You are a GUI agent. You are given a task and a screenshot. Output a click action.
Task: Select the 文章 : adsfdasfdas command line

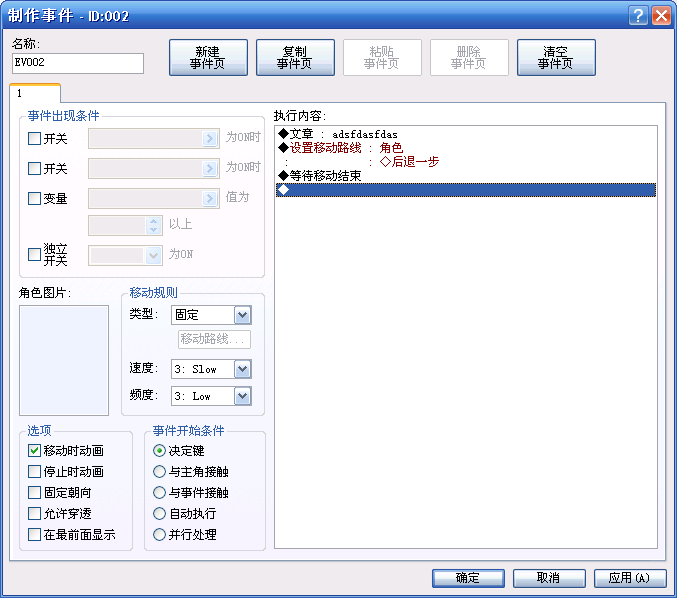466,134
